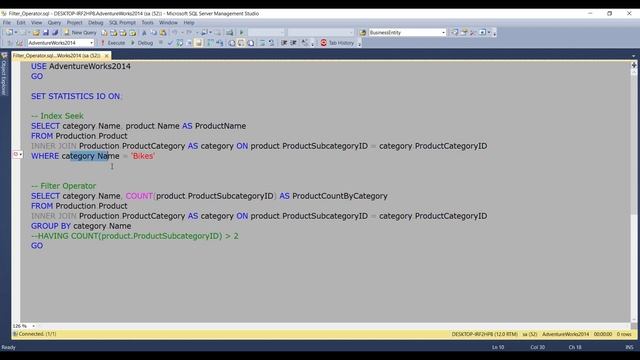This screenshot has width=640, height=360.
Task: Click the Open File folder icon
Action: pos(36,32)
